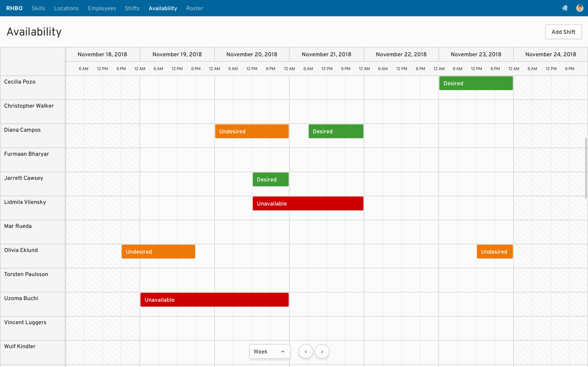Select Diana Campos's Undesired availability block
Image resolution: width=588 pixels, height=367 pixels.
[252, 131]
